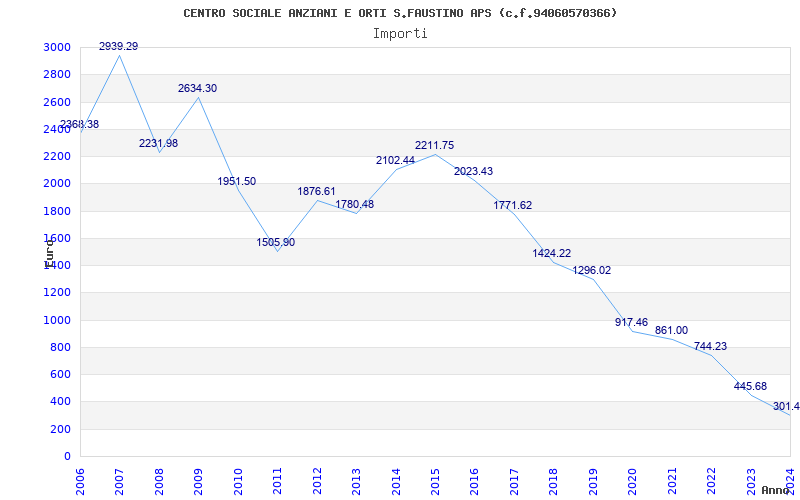The width and height of the screenshot is (800, 500).
Task: Select the 2020 year on x-axis
Action: [x=632, y=480]
